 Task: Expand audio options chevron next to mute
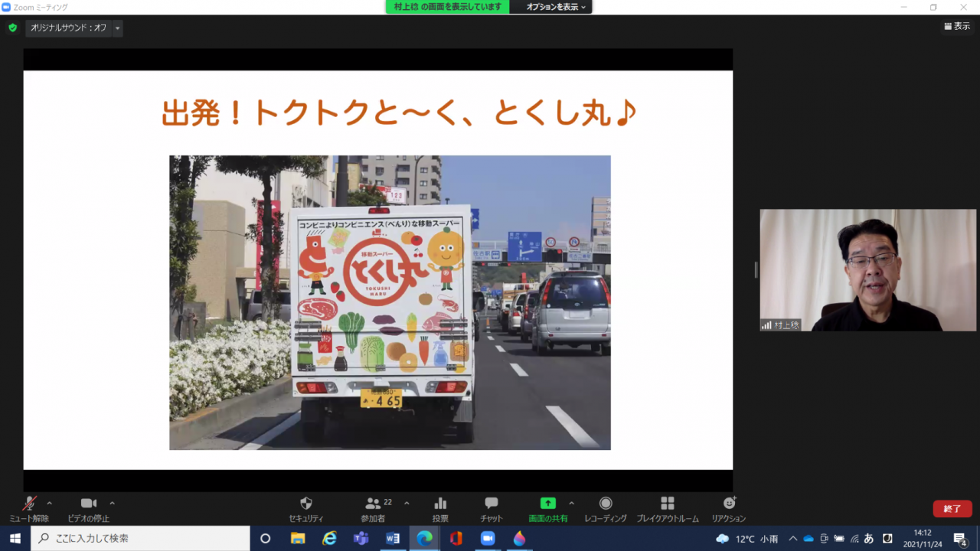50,504
